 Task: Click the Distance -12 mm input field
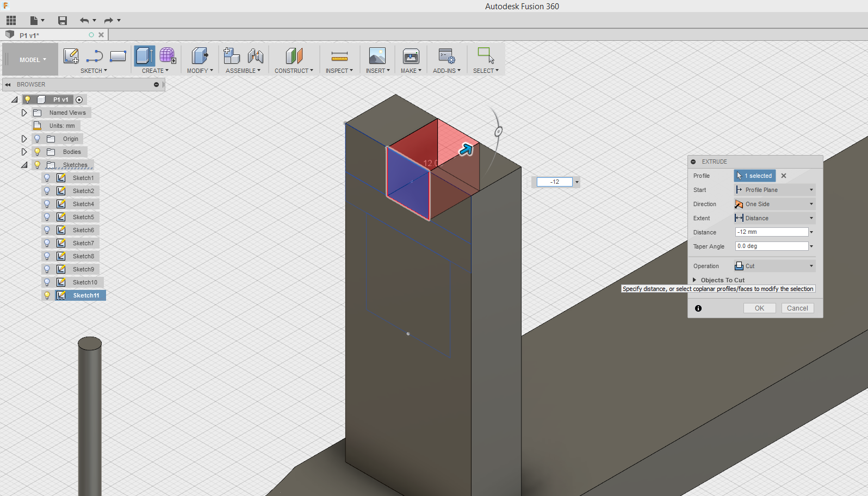click(x=772, y=232)
